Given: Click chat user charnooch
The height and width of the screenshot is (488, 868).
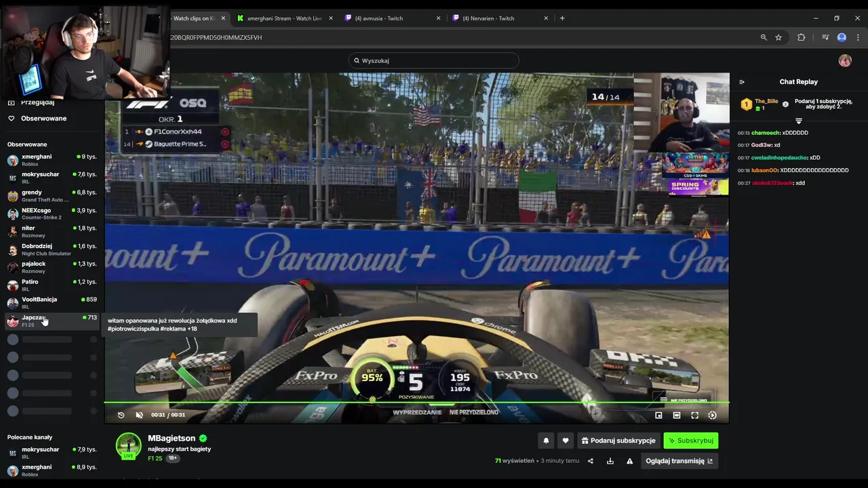Looking at the screenshot, I should 766,133.
